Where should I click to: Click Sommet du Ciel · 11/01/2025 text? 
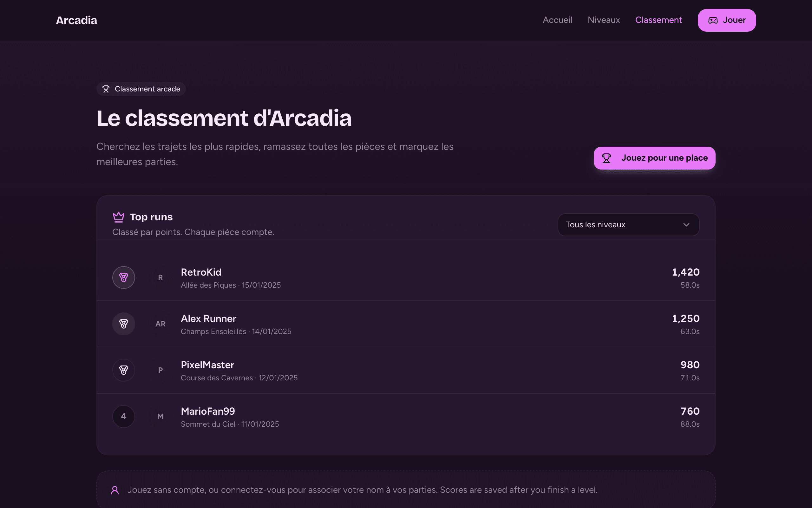pos(230,424)
